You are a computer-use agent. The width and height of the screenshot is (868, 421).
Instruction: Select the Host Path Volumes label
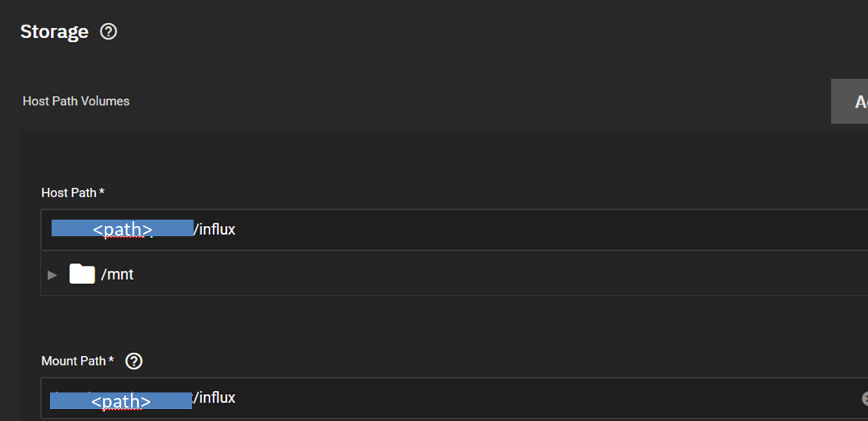coord(76,101)
